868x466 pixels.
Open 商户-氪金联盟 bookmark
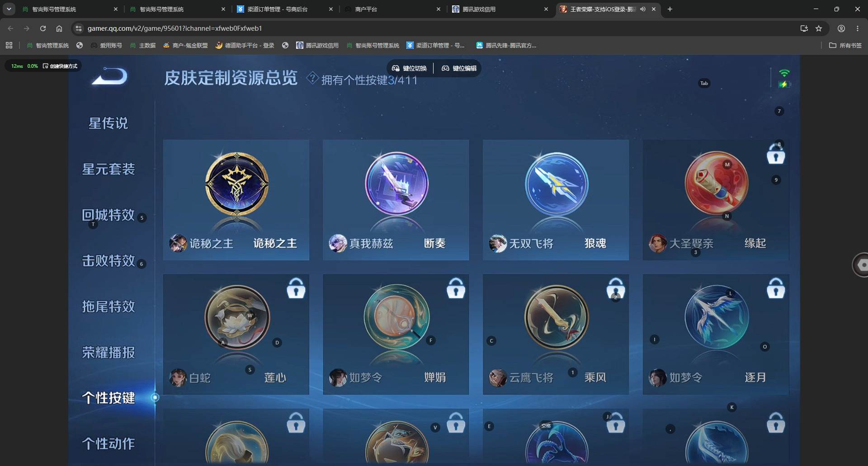coord(185,45)
